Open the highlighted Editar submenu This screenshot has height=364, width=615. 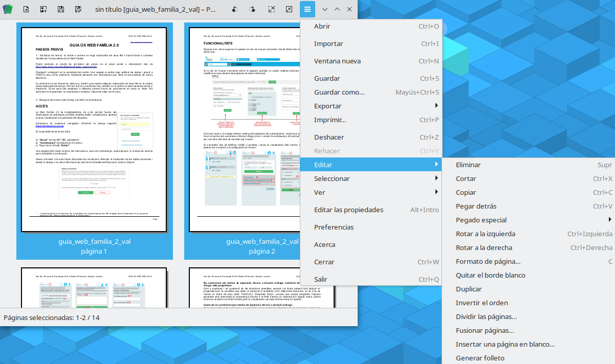[x=371, y=165]
